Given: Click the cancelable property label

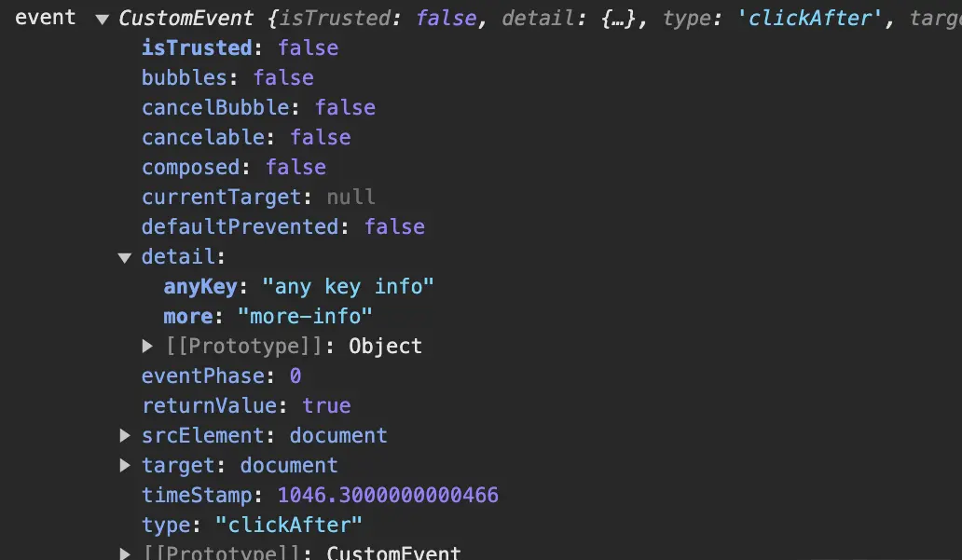Looking at the screenshot, I should [201, 137].
